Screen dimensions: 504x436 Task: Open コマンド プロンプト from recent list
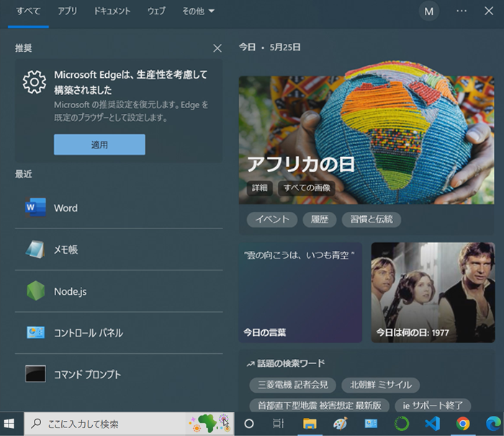point(119,374)
